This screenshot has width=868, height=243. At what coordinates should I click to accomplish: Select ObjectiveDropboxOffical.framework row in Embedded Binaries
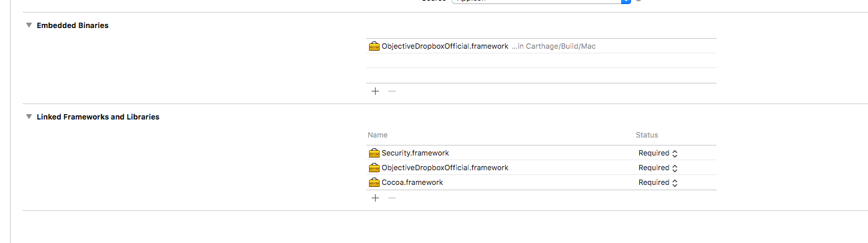click(541, 47)
